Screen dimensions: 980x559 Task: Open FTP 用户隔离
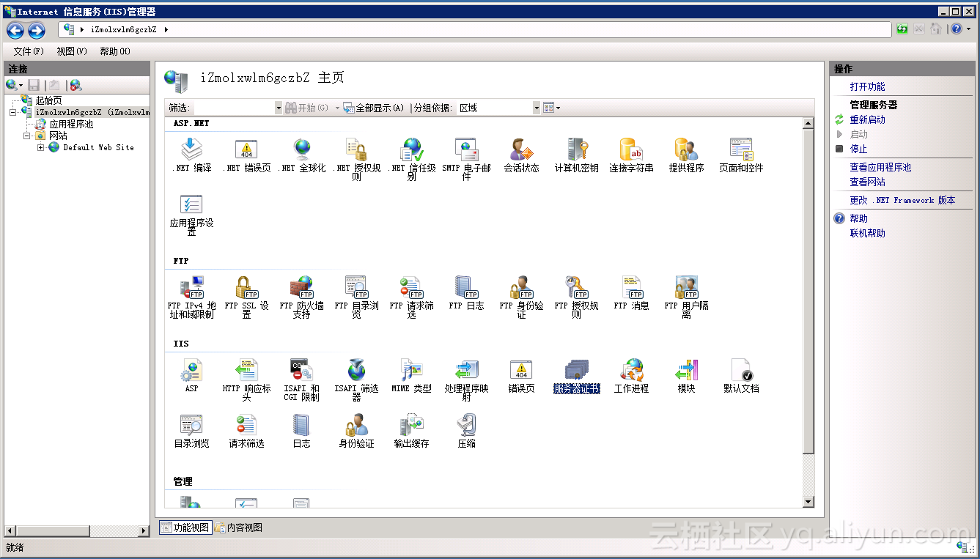coord(686,297)
